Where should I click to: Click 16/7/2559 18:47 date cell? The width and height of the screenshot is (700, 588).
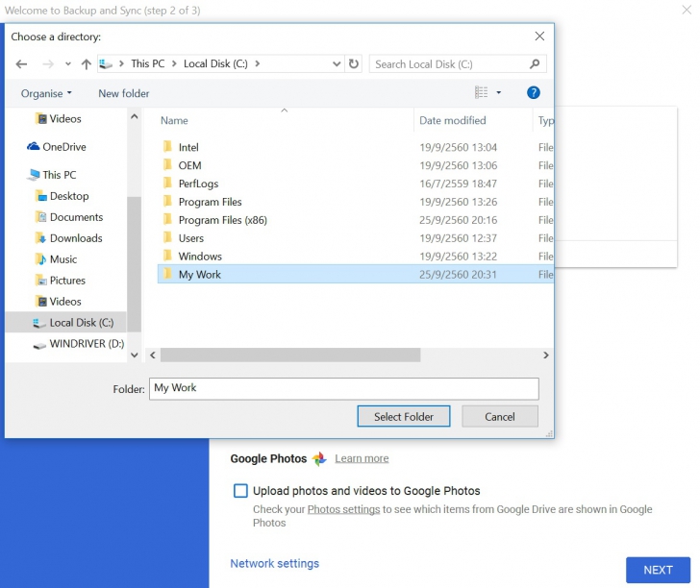[x=458, y=184]
